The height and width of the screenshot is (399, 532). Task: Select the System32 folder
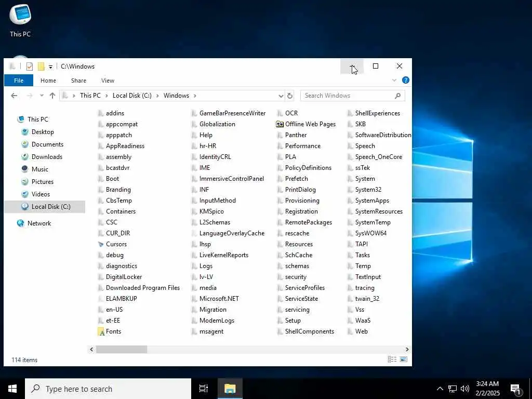(364, 190)
